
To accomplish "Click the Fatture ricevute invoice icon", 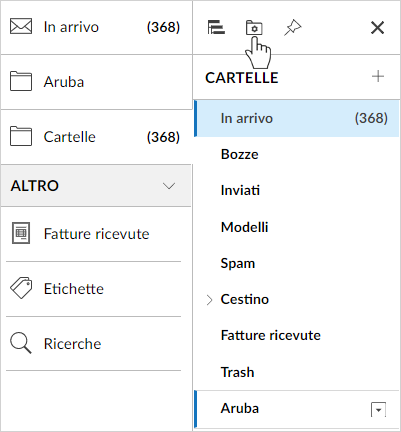I will click(21, 233).
